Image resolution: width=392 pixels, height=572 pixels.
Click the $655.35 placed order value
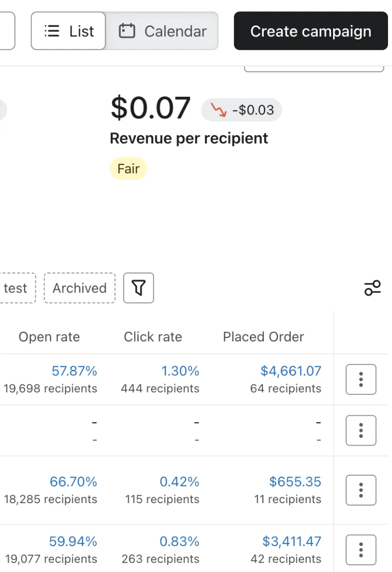pos(295,482)
